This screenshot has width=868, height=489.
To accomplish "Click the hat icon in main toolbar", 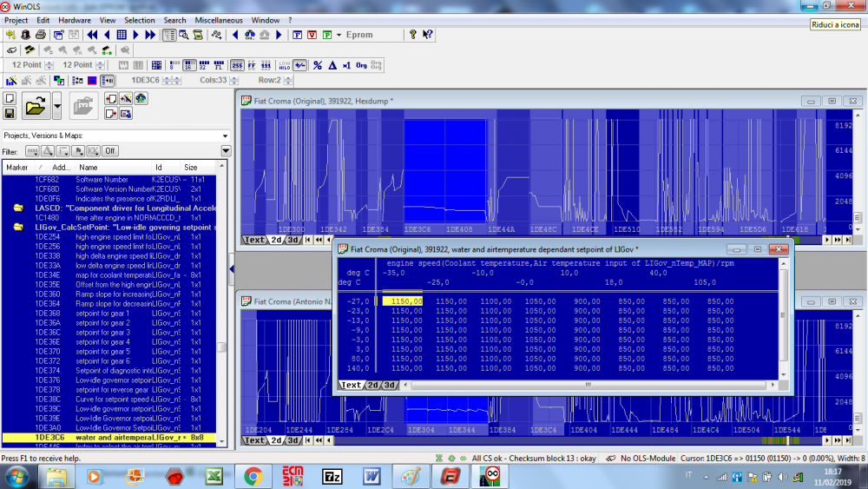I will 25,35.
